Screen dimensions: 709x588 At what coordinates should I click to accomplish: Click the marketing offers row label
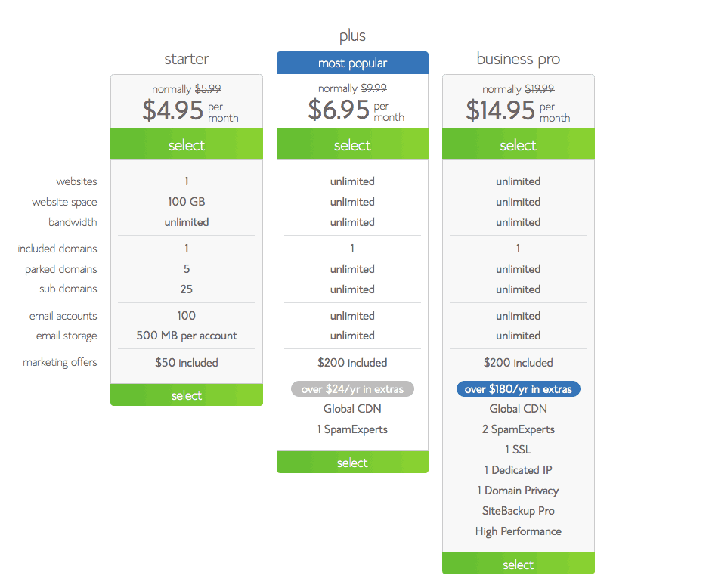coord(60,363)
